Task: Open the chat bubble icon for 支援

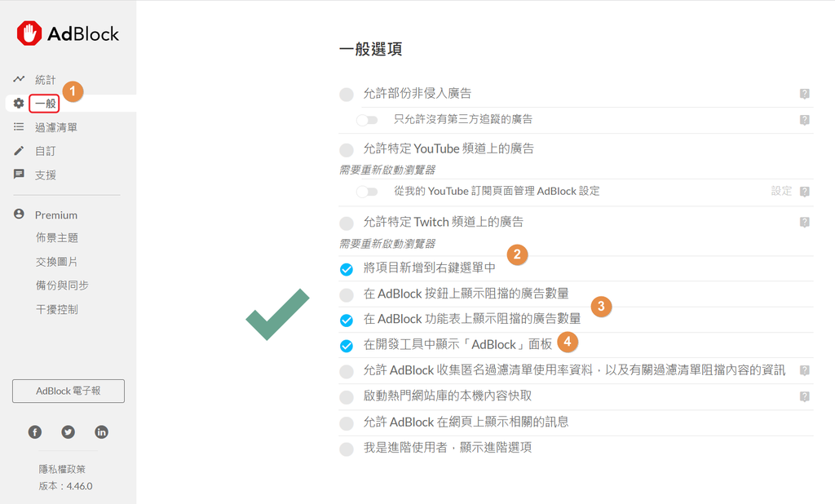Action: click(19, 175)
